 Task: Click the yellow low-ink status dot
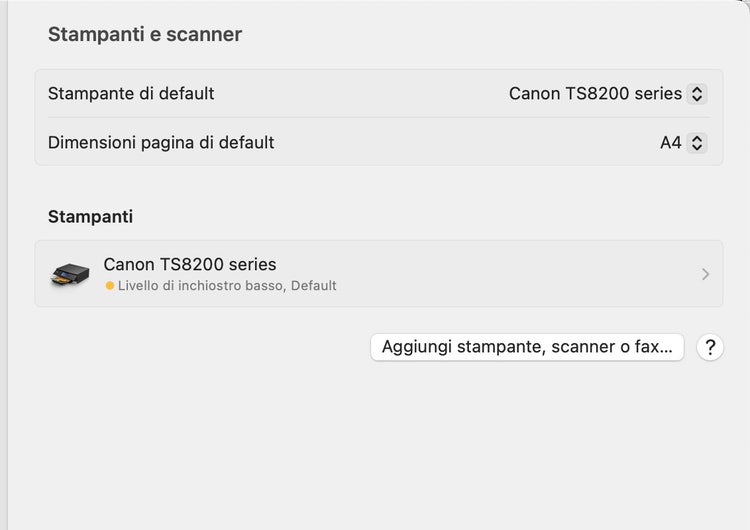click(x=110, y=286)
